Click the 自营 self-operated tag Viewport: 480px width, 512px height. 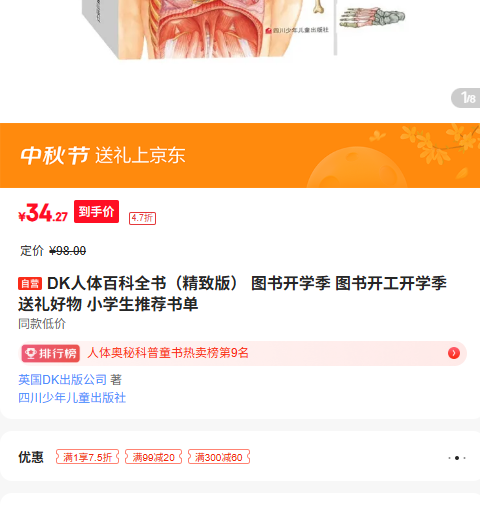point(30,284)
